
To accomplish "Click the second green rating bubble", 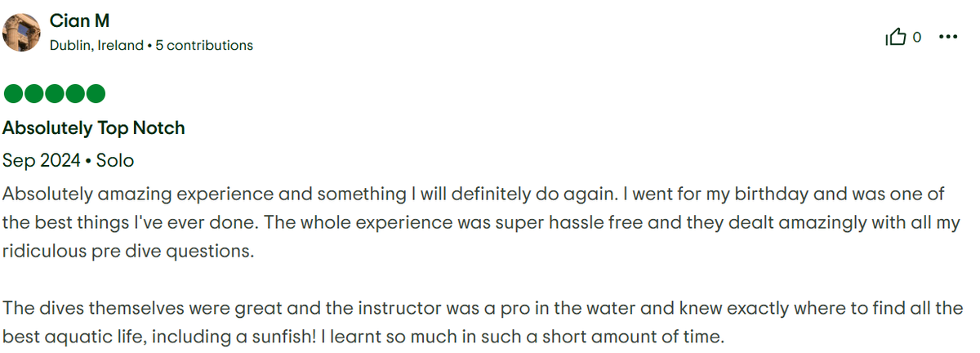I will point(34,94).
